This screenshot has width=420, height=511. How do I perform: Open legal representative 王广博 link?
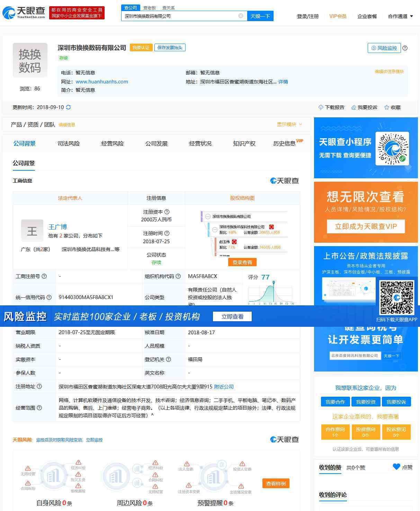pyautogui.click(x=57, y=227)
